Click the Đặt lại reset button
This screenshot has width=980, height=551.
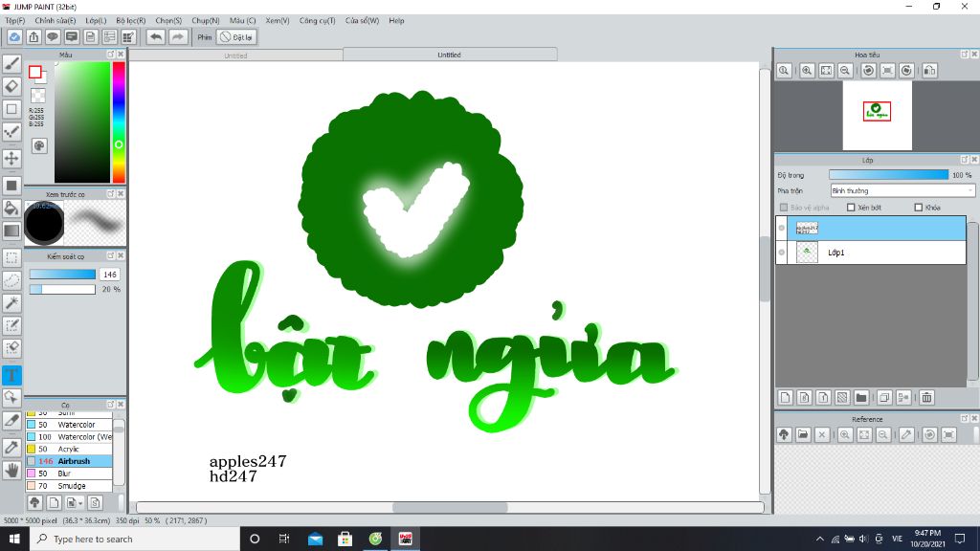coord(236,37)
